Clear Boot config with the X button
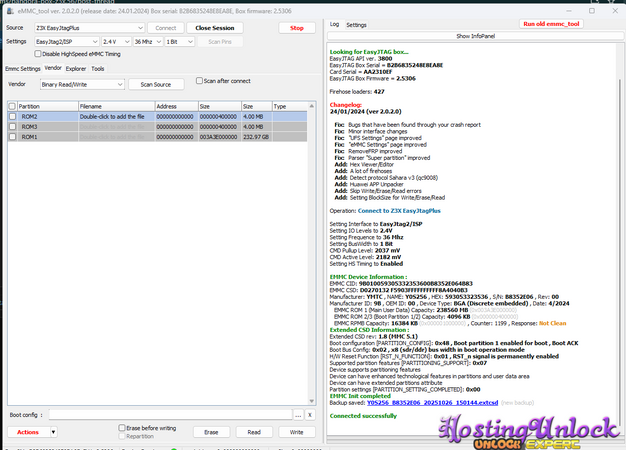The image size is (626, 450). (310, 414)
